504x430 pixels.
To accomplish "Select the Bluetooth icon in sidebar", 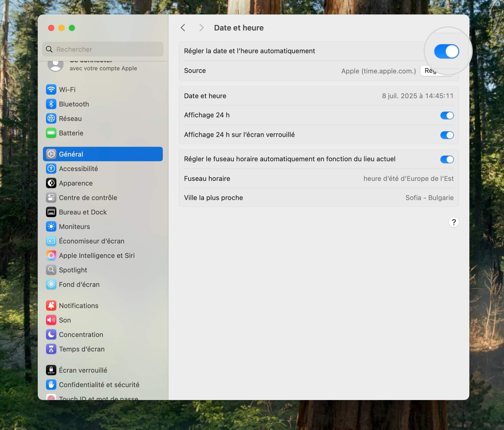I will pos(51,104).
